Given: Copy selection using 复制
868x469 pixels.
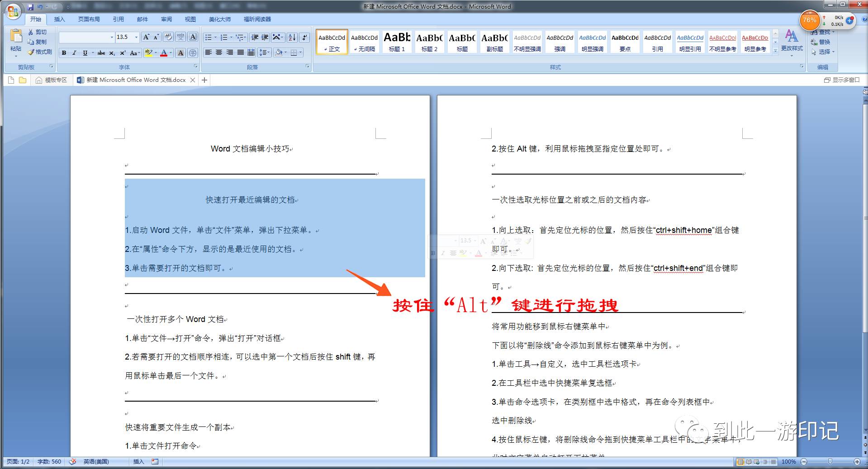Looking at the screenshot, I should [37, 42].
